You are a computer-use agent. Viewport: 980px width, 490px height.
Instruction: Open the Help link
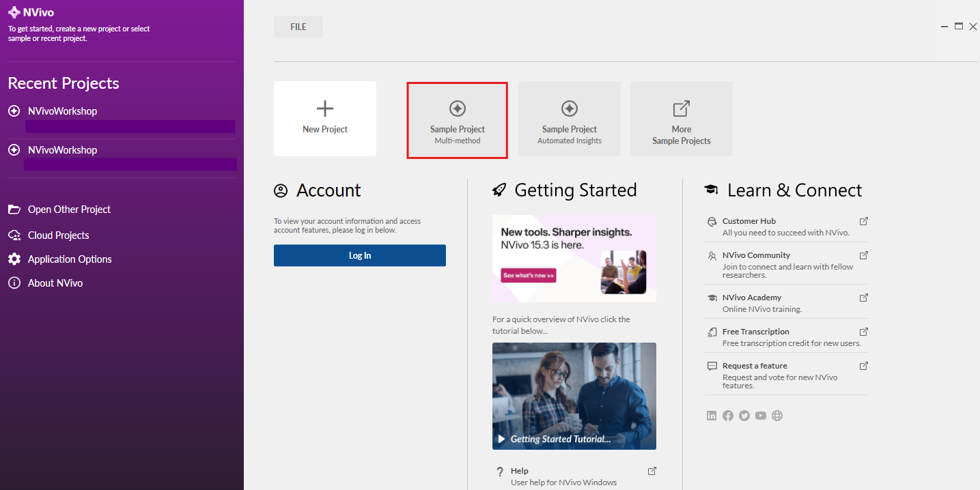coord(520,471)
